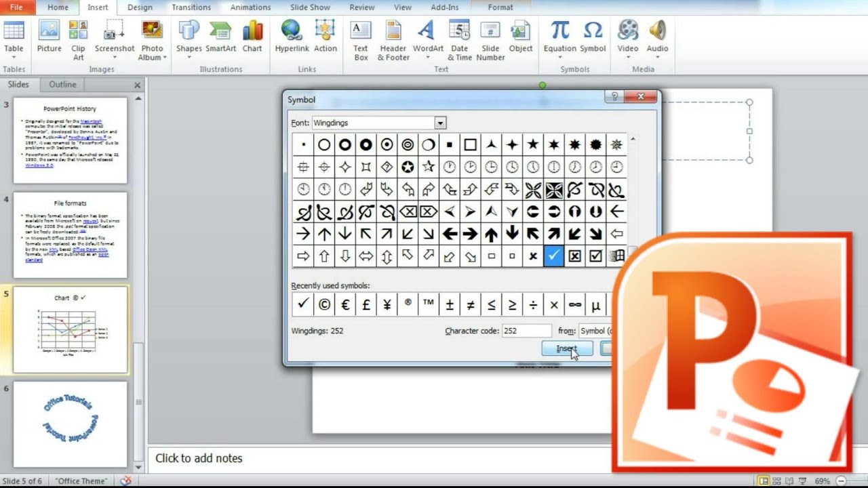Viewport: 868px width, 488px height.
Task: Insert a Table from the ribbon
Action: (x=14, y=39)
